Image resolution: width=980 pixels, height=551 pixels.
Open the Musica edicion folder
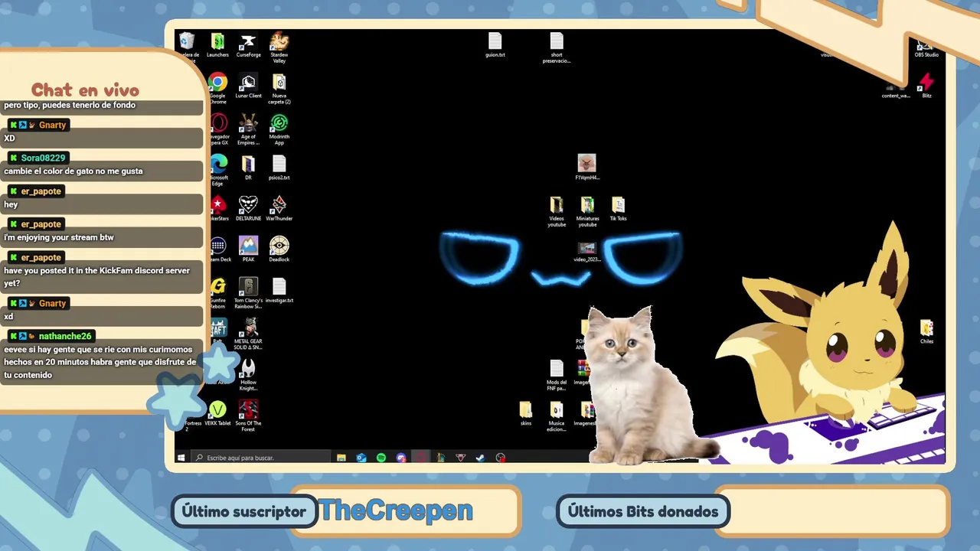(557, 416)
